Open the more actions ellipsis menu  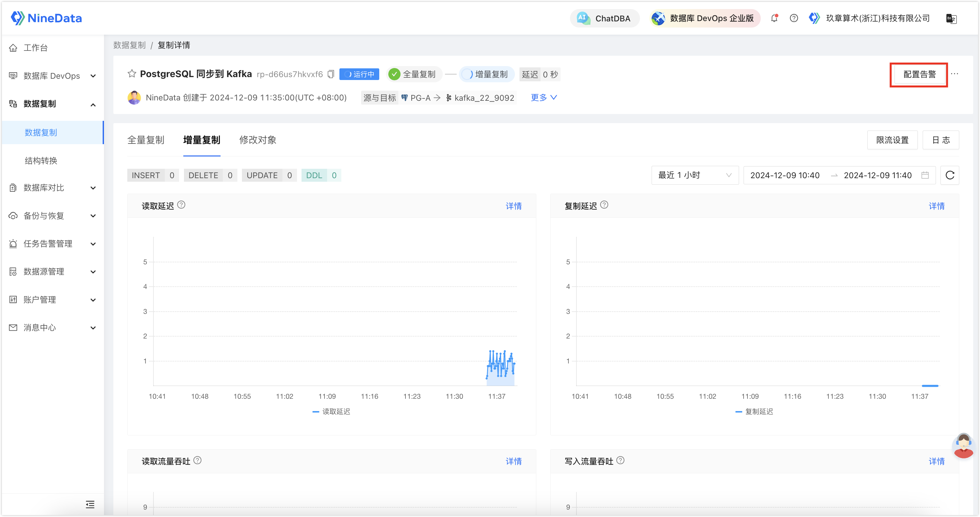click(954, 74)
